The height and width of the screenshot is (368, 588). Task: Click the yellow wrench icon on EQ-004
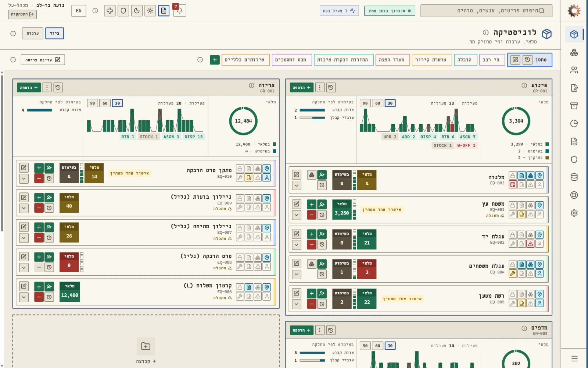coord(513,273)
